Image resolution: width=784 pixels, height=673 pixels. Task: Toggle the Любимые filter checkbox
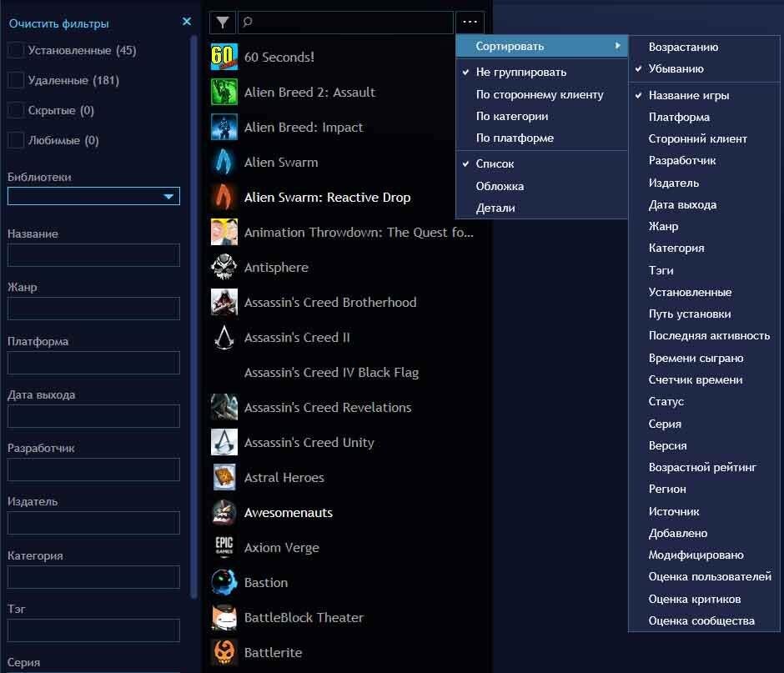(14, 140)
